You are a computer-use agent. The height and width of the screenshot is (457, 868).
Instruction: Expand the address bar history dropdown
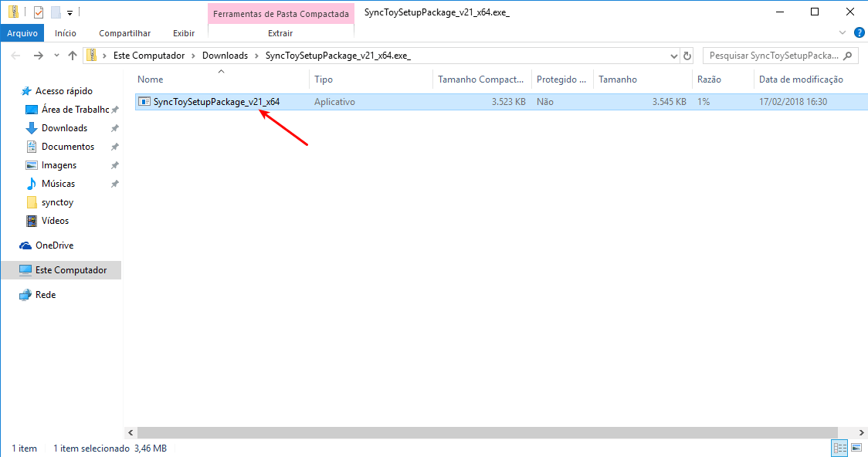tap(673, 56)
